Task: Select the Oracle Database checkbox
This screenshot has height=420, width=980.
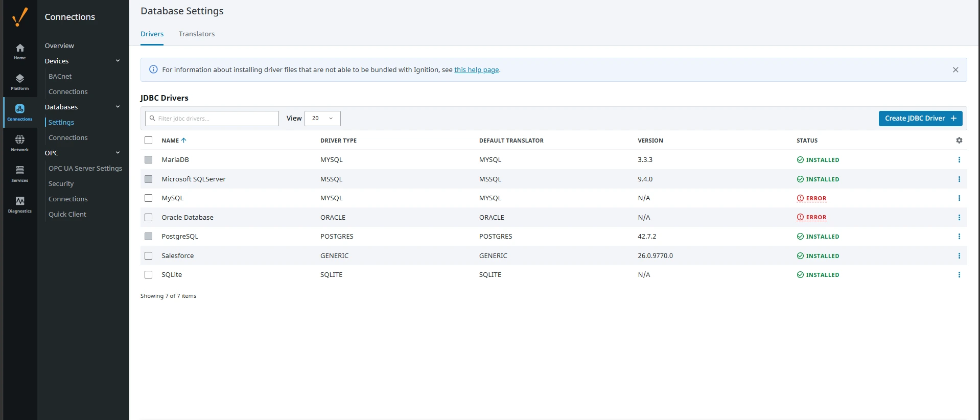Action: (x=149, y=218)
